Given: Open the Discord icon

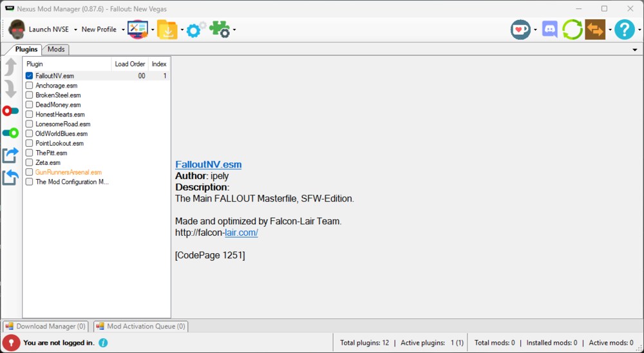Looking at the screenshot, I should [x=549, y=30].
